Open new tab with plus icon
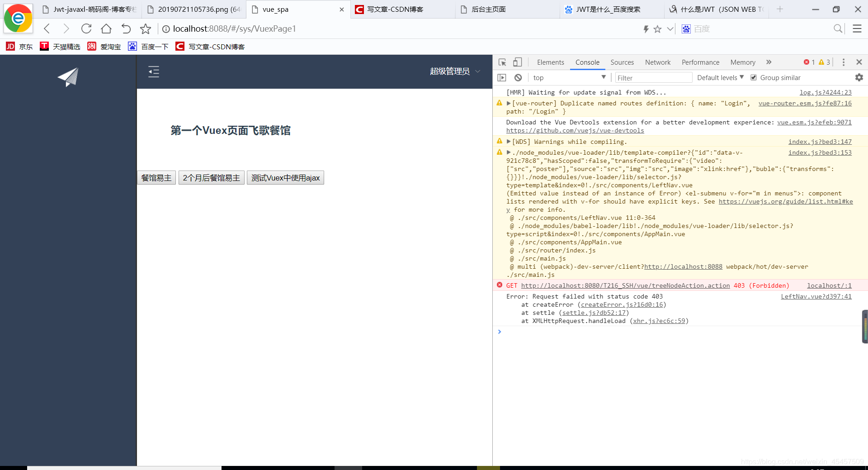This screenshot has height=470, width=868. tap(780, 9)
